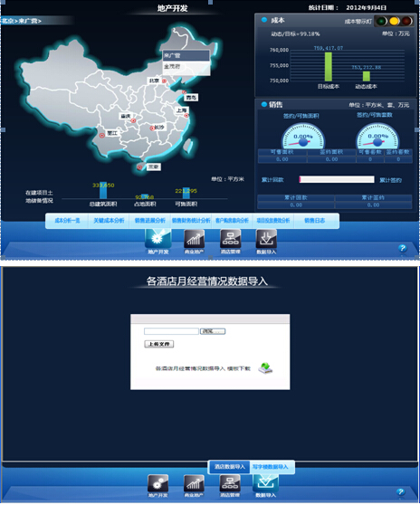Click the 上传文件 upload button
This screenshot has width=420, height=505.
click(158, 344)
